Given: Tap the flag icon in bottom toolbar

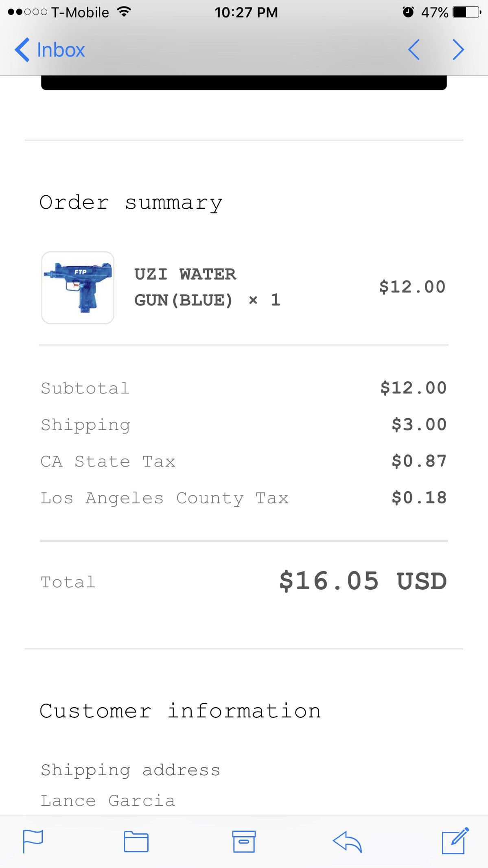Looking at the screenshot, I should pos(33,841).
